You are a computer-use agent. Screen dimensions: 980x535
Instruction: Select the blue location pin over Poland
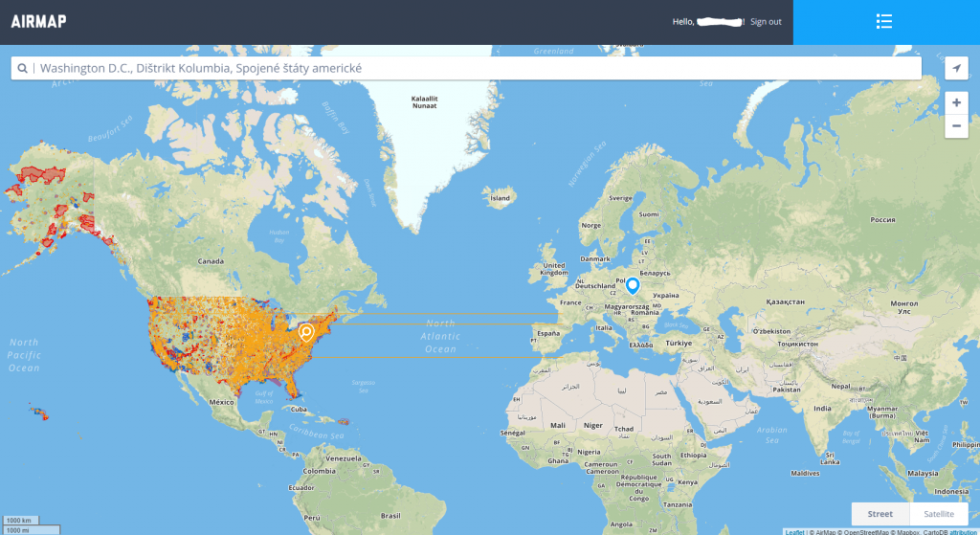(x=632, y=285)
